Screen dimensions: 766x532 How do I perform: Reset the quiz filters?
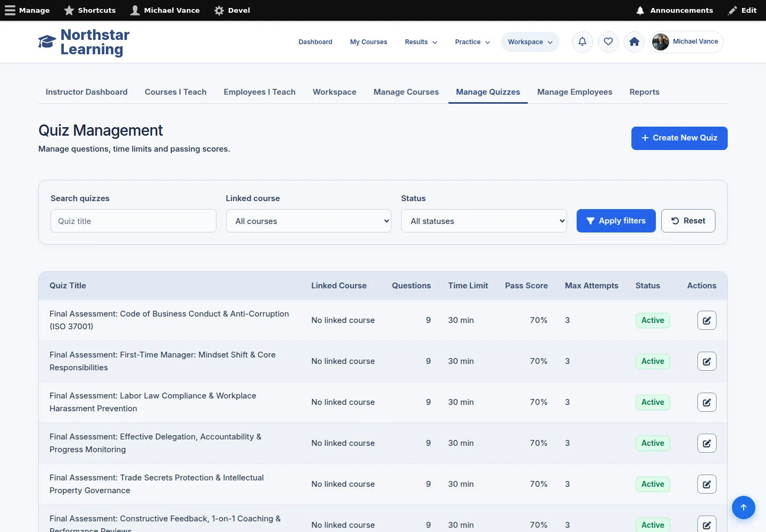[688, 221]
